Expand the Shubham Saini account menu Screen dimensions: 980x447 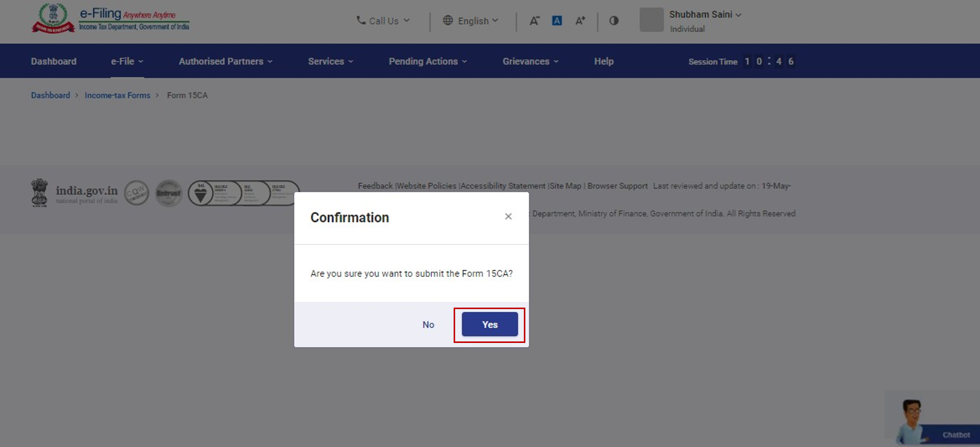705,15
